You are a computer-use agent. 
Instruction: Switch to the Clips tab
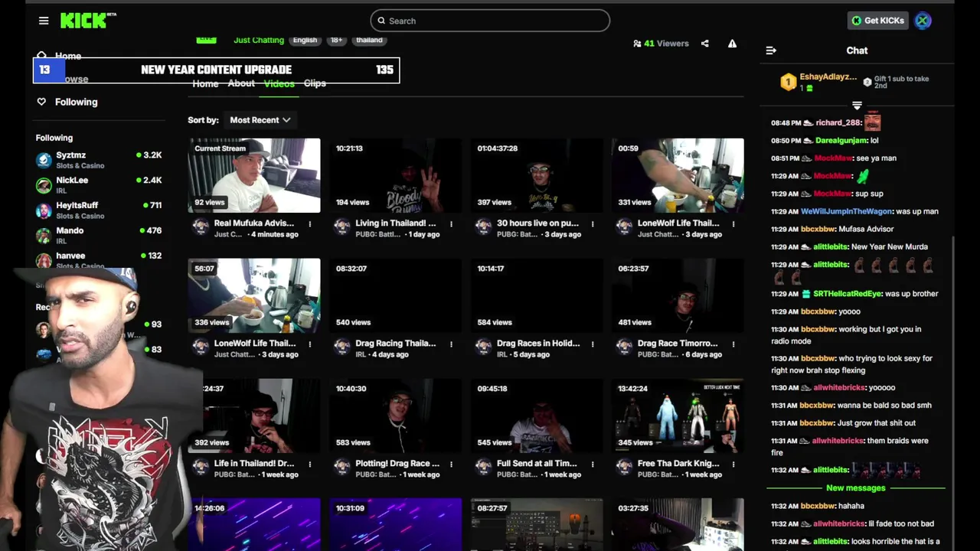[x=315, y=83]
